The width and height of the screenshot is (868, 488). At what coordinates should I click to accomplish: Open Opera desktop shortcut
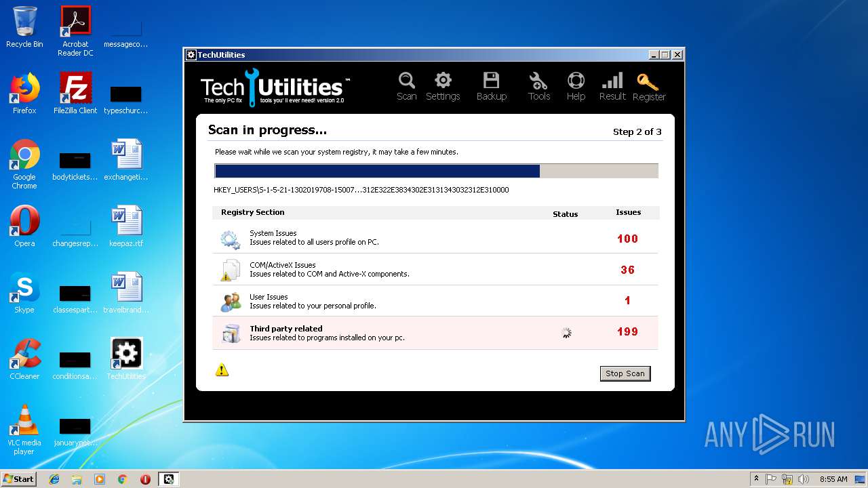click(24, 226)
